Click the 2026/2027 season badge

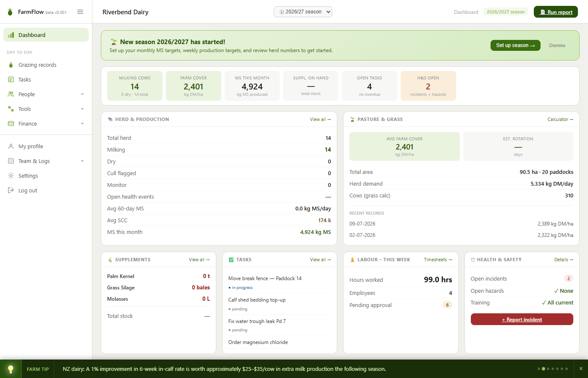(x=506, y=12)
